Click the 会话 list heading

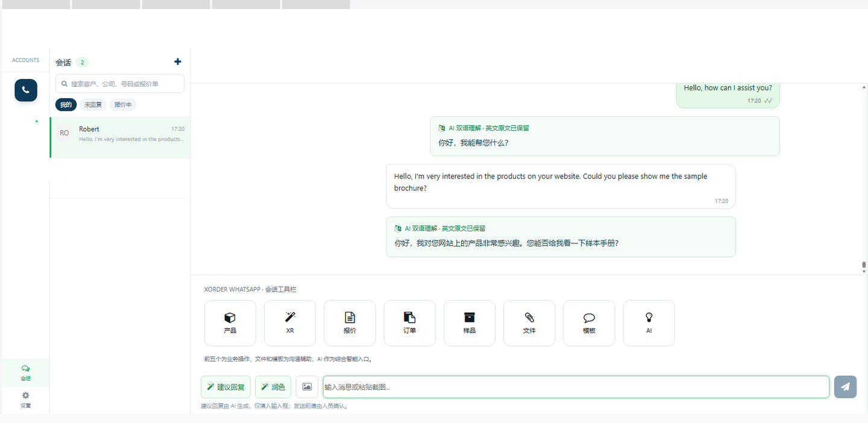pyautogui.click(x=63, y=62)
